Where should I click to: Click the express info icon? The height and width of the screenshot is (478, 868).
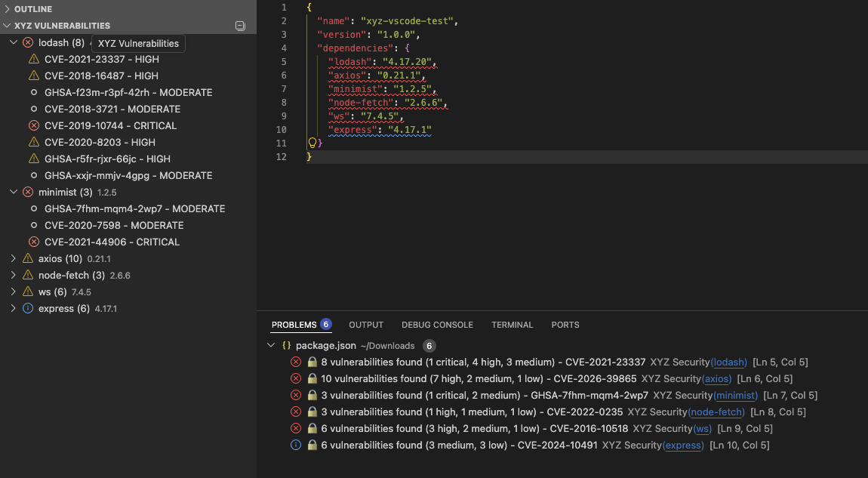28,309
